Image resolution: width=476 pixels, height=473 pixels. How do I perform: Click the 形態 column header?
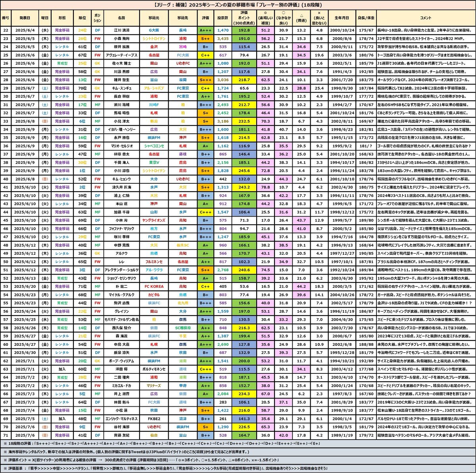point(62,18)
